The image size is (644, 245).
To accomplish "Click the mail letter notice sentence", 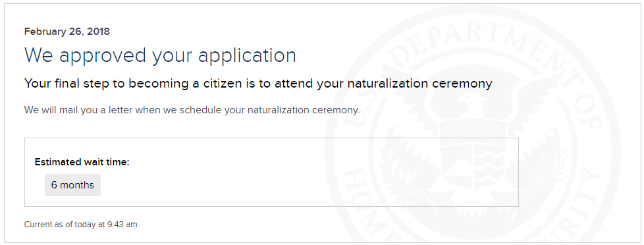I will click(x=192, y=110).
